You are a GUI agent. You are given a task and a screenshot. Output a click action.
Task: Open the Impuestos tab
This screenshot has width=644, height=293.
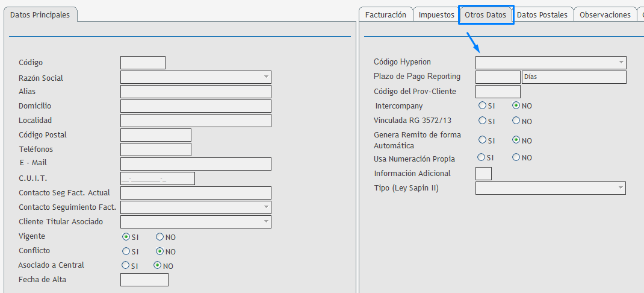pos(436,14)
